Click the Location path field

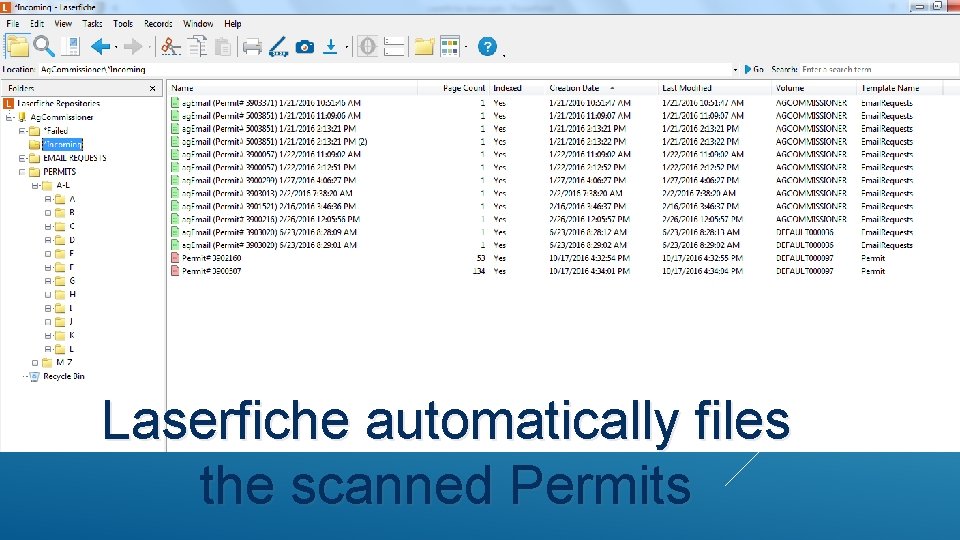click(384, 70)
